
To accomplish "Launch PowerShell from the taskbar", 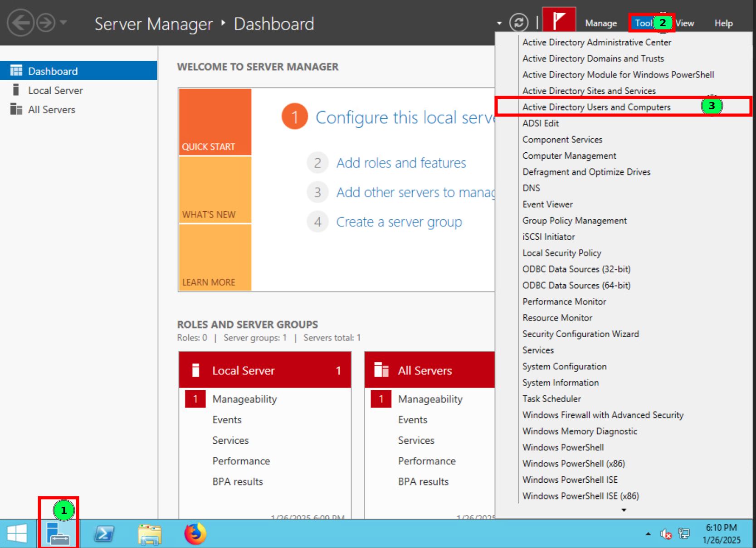I will point(104,533).
